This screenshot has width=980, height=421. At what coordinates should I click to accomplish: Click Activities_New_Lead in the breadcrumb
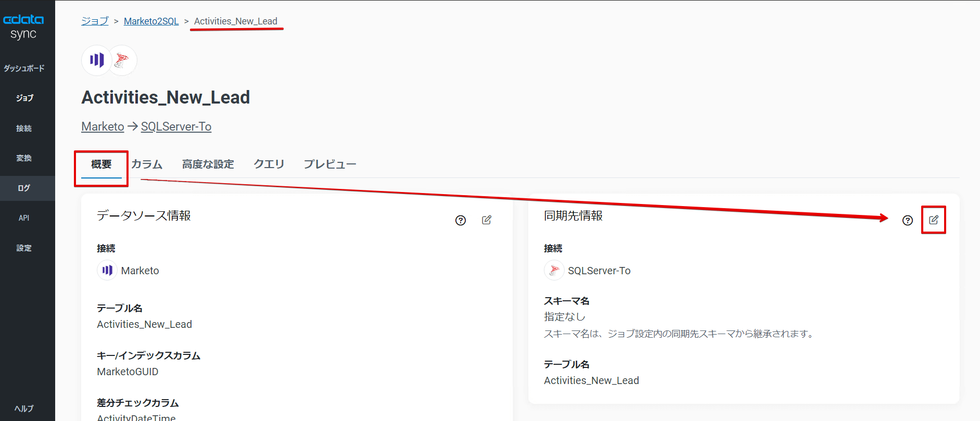(x=236, y=21)
